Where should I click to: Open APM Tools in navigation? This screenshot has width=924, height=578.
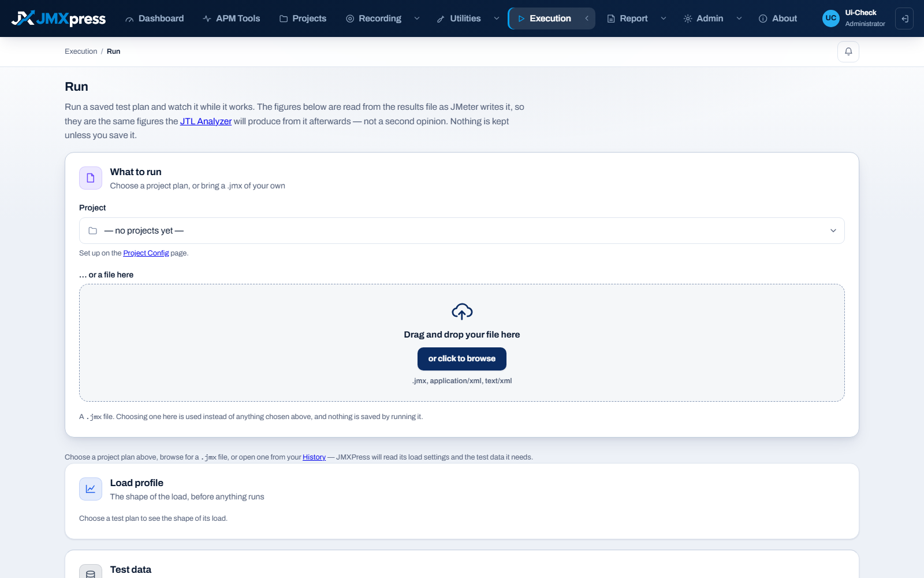231,18
